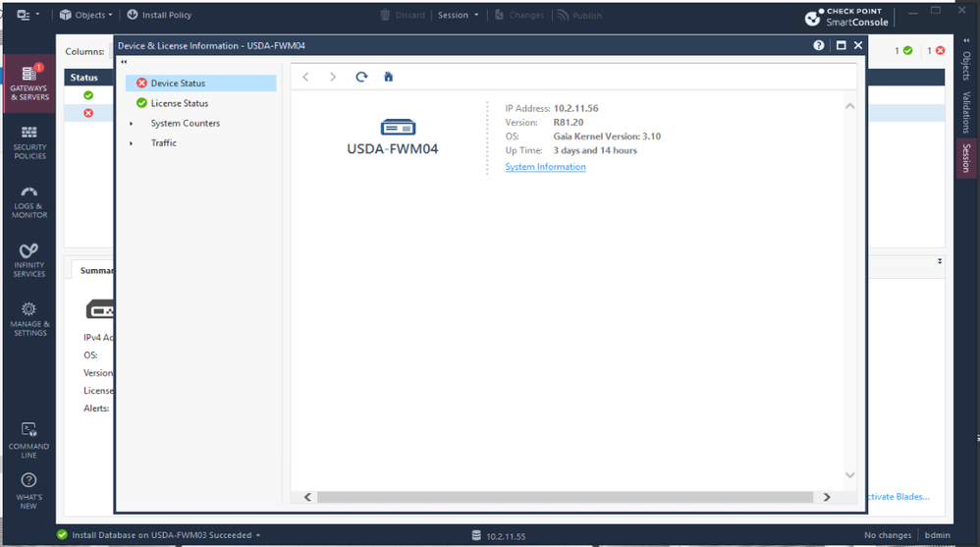Click the refresh icon in dialog toolbar

click(x=361, y=77)
